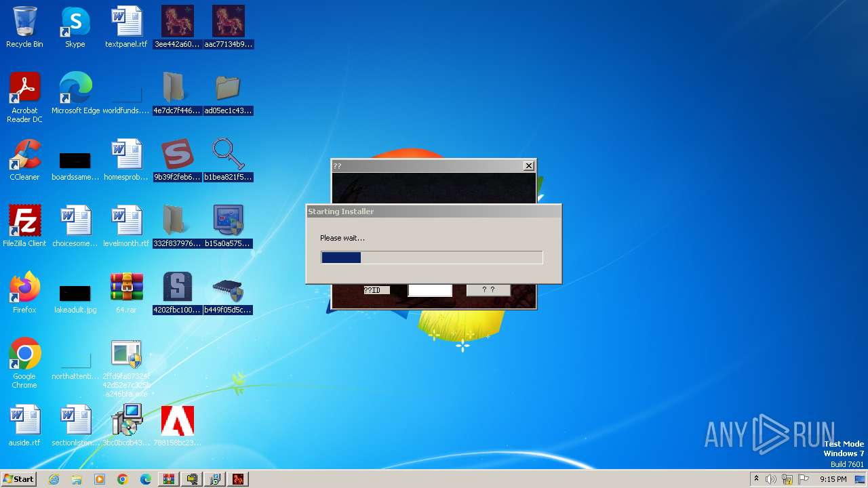This screenshot has width=868, height=488.
Task: Select the FileZilla Client shortcut
Action: pos(24,226)
